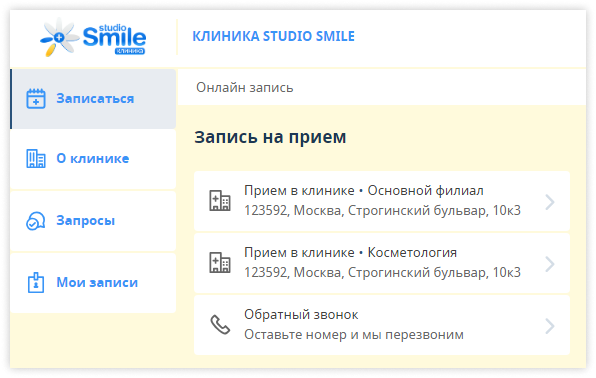Viewport: 596px width, 378px height.
Task: Expand chevron on the Обратный звонок row
Action: pos(550,326)
